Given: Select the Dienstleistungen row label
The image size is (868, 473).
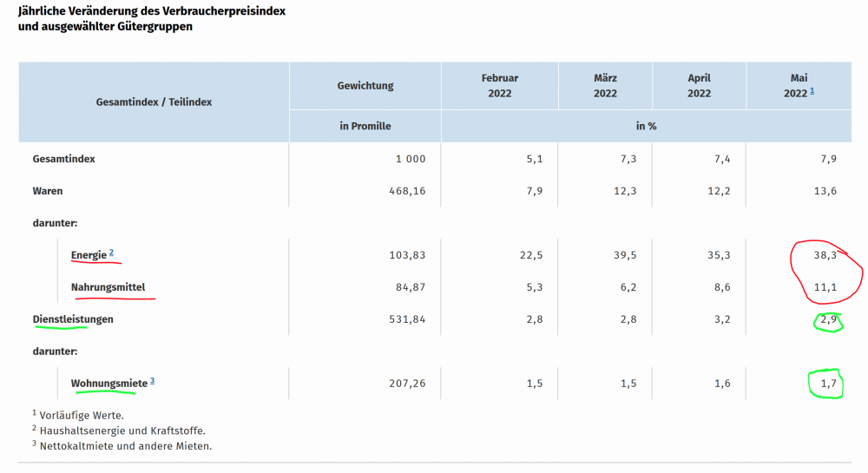Looking at the screenshot, I should 73,319.
